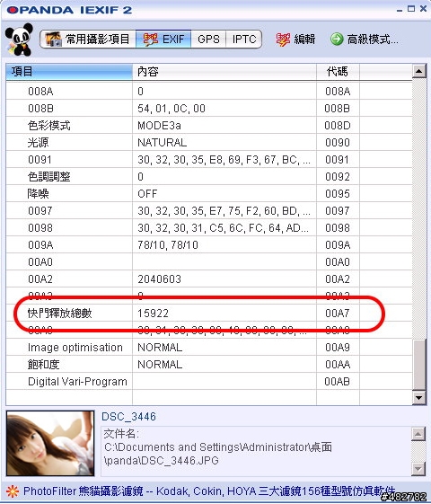
Task: Open the 常用攝影項目 tab
Action: click(x=88, y=40)
